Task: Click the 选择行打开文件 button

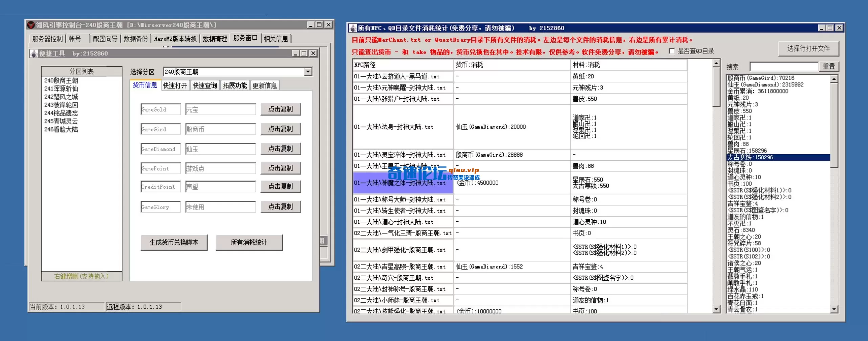Action: point(808,49)
